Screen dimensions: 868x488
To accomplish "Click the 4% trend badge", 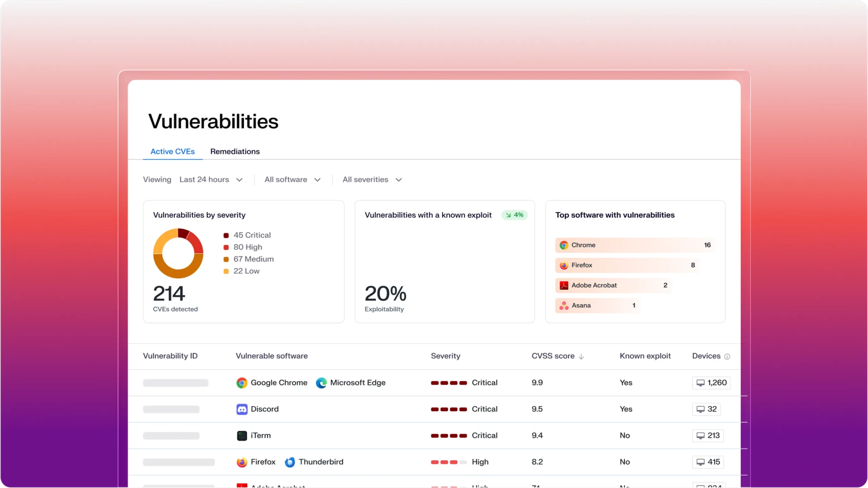I will tap(514, 215).
